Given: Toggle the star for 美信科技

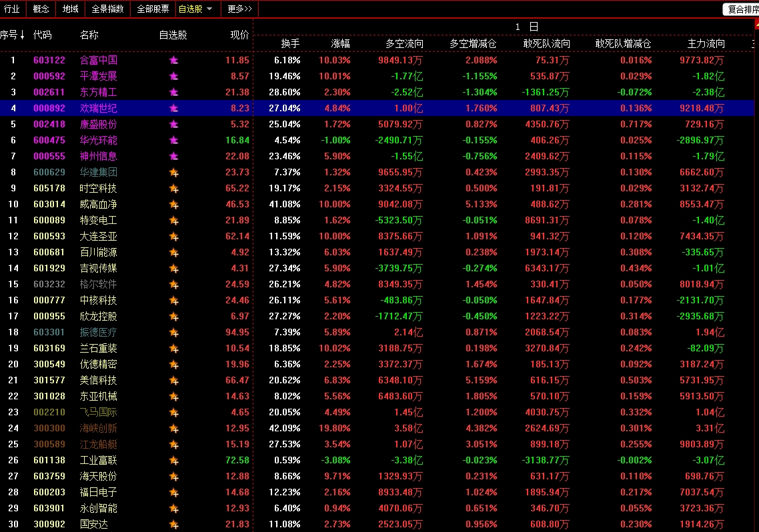Looking at the screenshot, I should (x=173, y=380).
